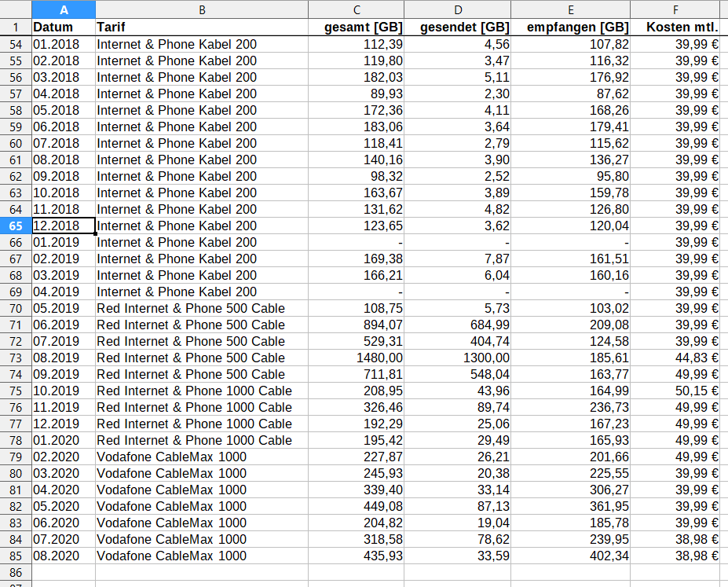Select row 85 header
728x587 pixels.
(x=16, y=556)
